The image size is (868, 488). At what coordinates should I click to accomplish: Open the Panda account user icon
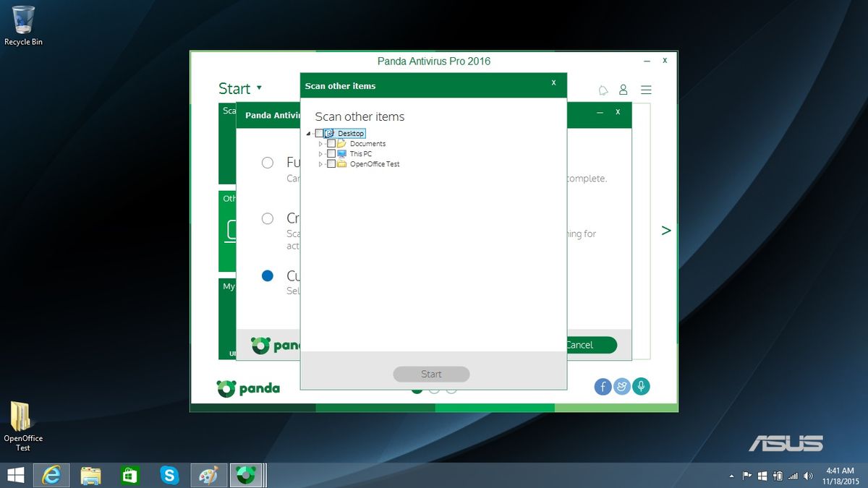click(x=624, y=90)
